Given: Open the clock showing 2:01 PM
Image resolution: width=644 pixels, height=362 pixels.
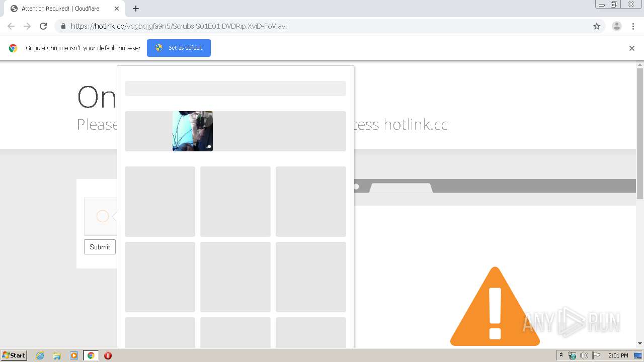Looking at the screenshot, I should pyautogui.click(x=618, y=355).
